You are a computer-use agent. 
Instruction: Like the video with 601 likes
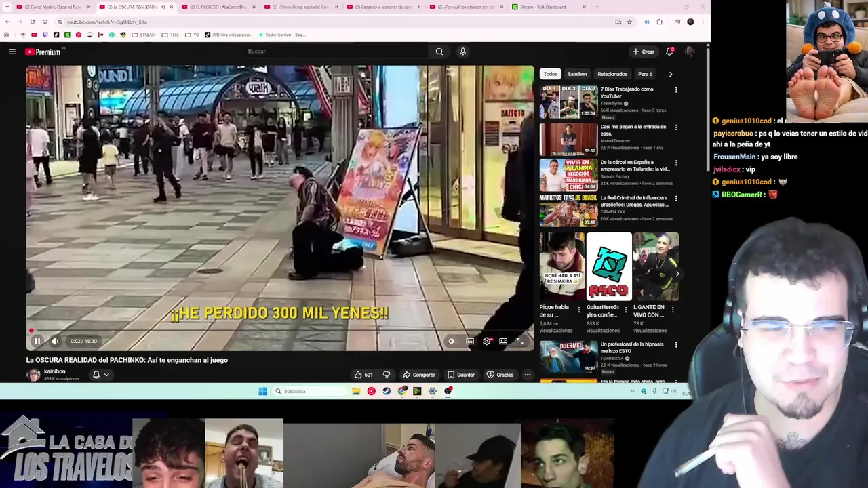coord(364,375)
